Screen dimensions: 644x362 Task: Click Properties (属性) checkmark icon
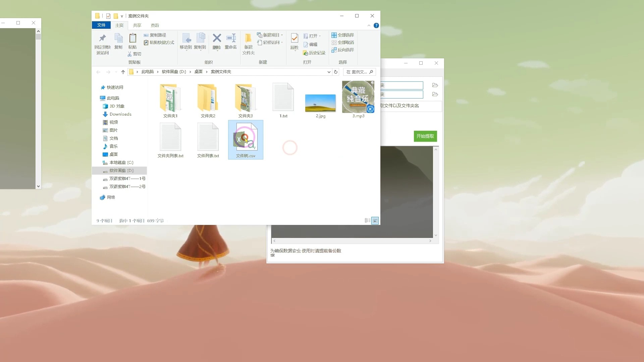coord(294,38)
